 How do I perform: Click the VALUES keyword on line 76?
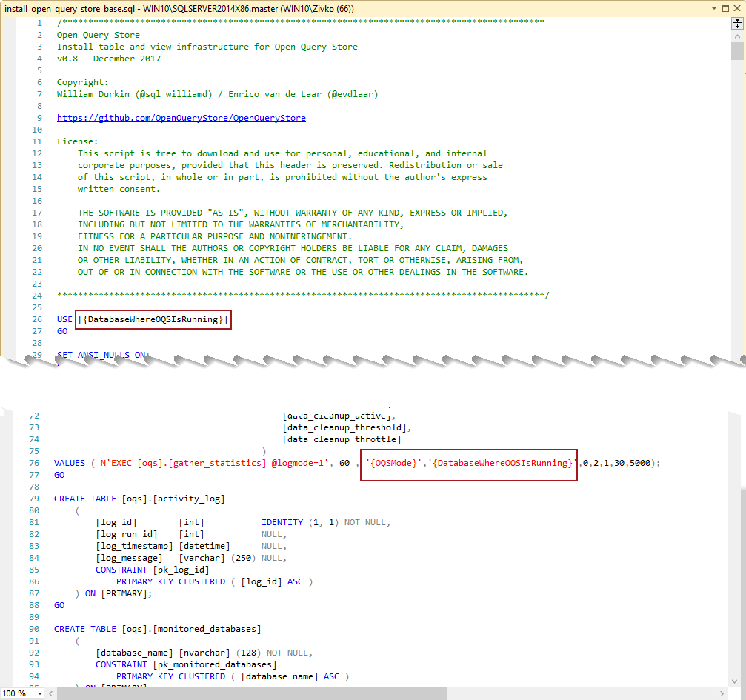[x=70, y=463]
